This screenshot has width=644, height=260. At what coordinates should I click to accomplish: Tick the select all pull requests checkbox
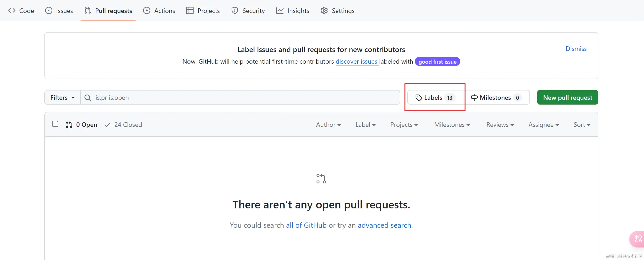click(x=55, y=124)
